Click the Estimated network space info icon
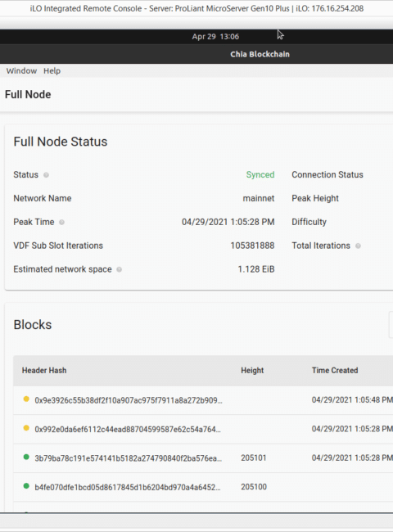The width and height of the screenshot is (393, 532). point(119,269)
